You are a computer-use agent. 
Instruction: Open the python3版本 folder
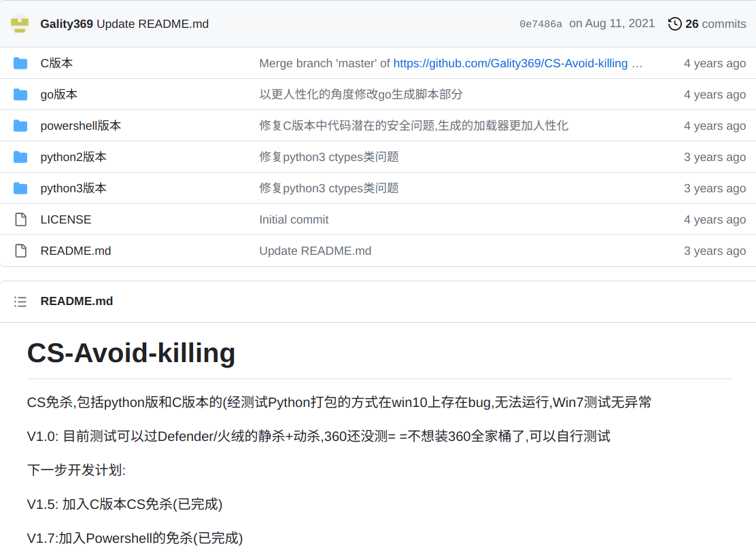73,188
